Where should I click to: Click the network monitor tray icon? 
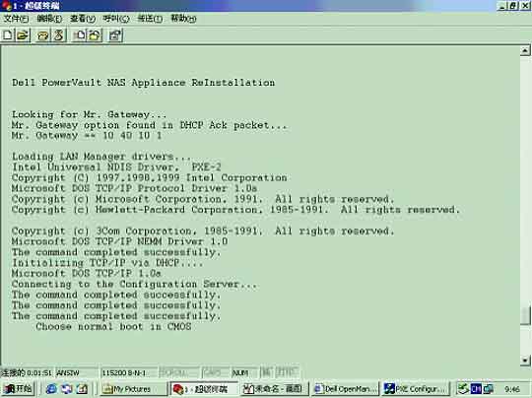489,389
